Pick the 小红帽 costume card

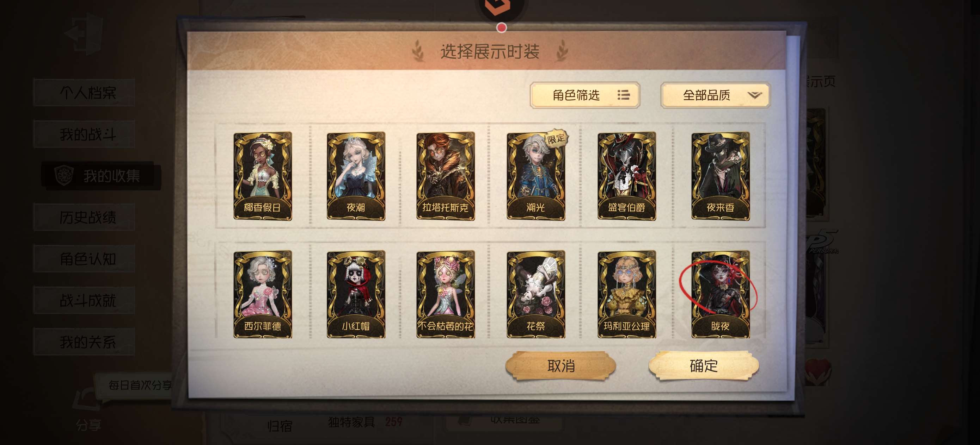click(356, 294)
